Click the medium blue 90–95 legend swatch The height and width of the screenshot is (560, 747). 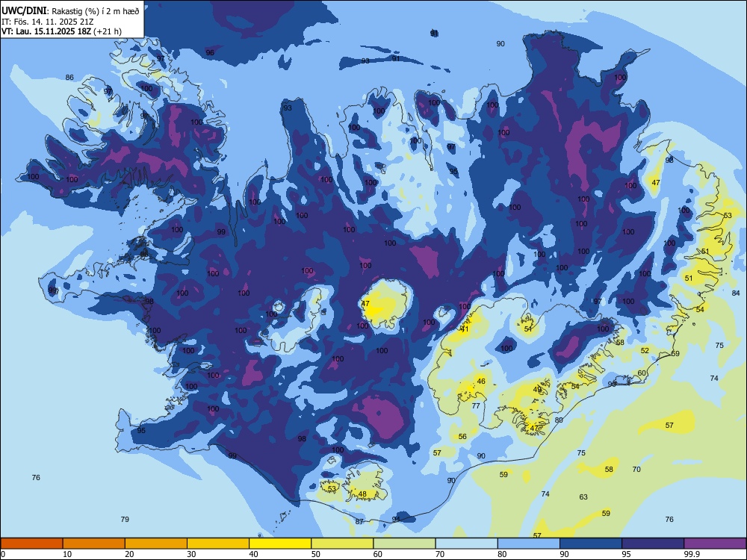(x=591, y=544)
